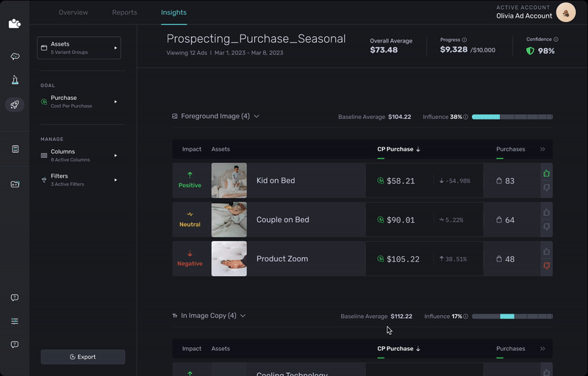
Task: Open the flask experiments icon in sidebar
Action: 15,80
